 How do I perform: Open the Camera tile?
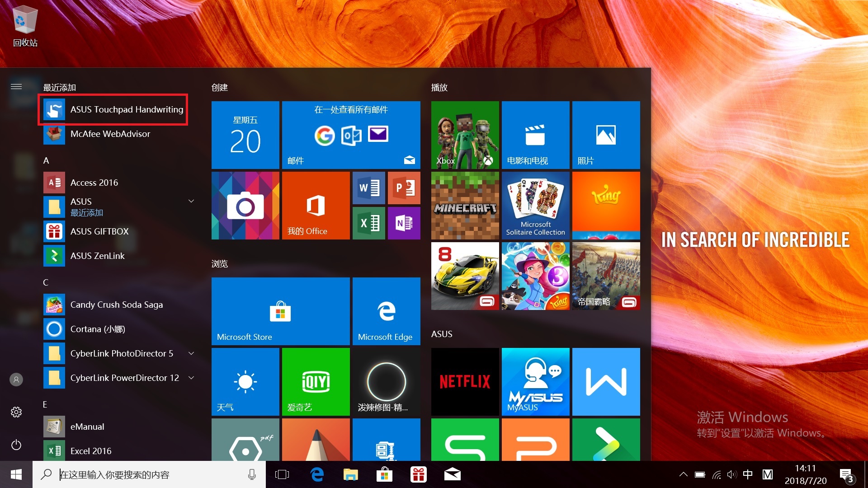pyautogui.click(x=245, y=206)
